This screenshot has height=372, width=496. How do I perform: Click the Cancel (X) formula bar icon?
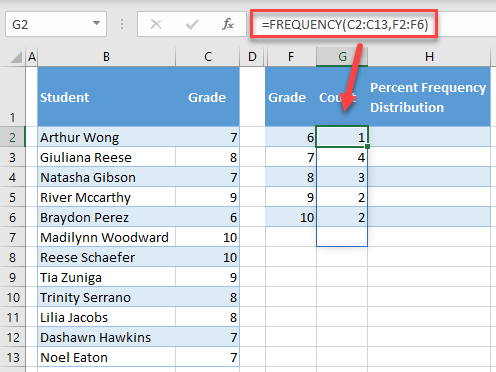[x=156, y=24]
